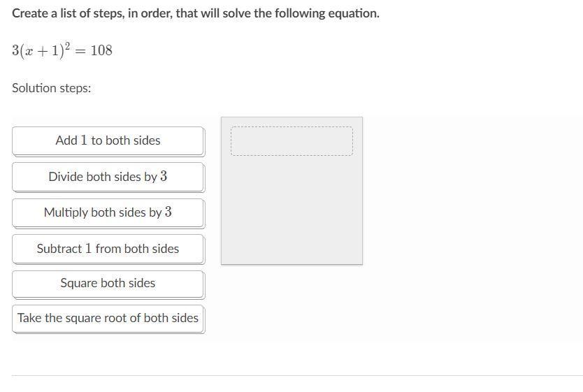Click the "Solution steps:" label
Image resolution: width=583 pixels, height=392 pixels.
(52, 88)
